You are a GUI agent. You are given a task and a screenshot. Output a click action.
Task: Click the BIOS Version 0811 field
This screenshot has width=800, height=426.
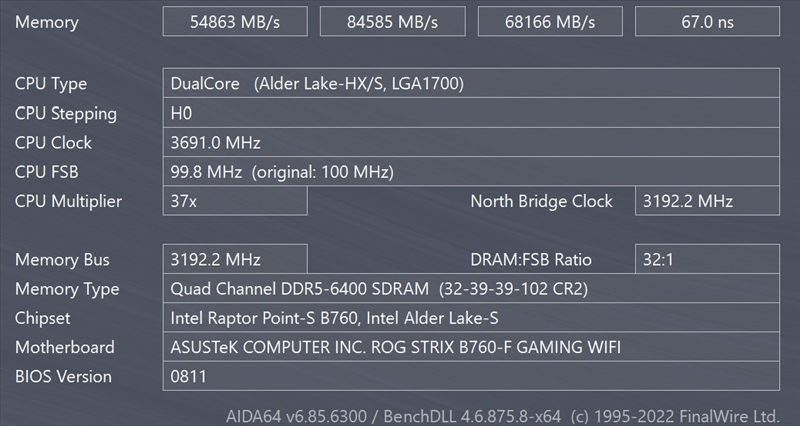470,377
